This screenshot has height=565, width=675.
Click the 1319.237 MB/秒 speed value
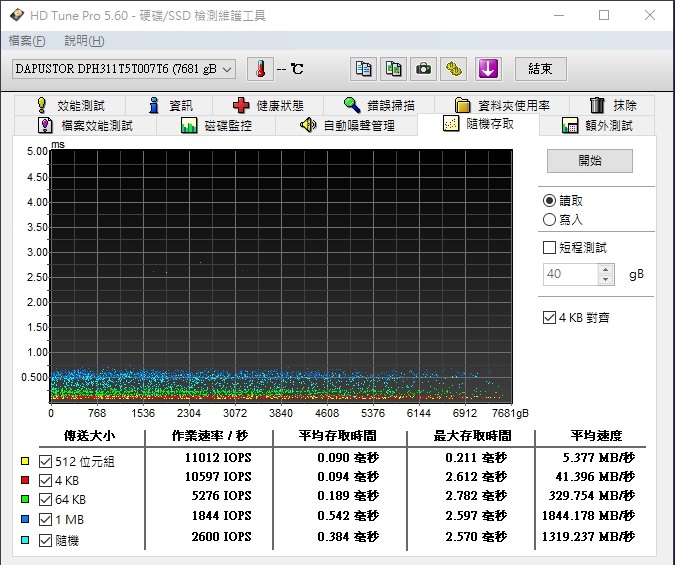[x=588, y=537]
